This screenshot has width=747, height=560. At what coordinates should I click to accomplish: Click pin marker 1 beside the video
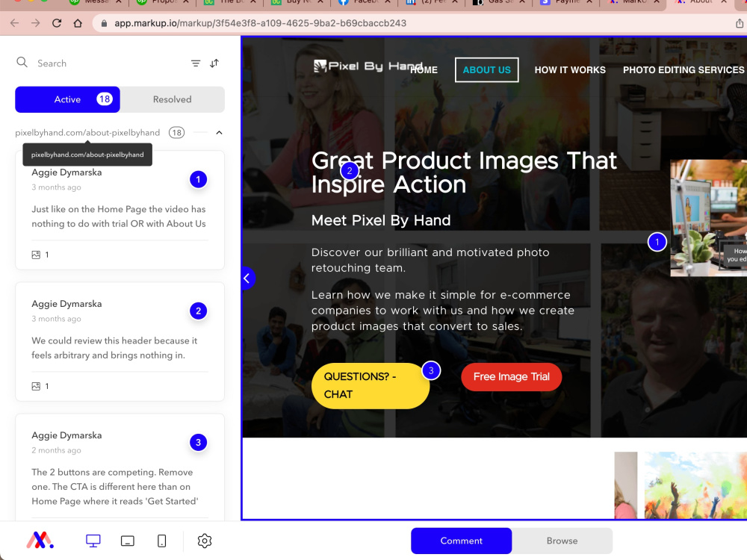pos(657,242)
